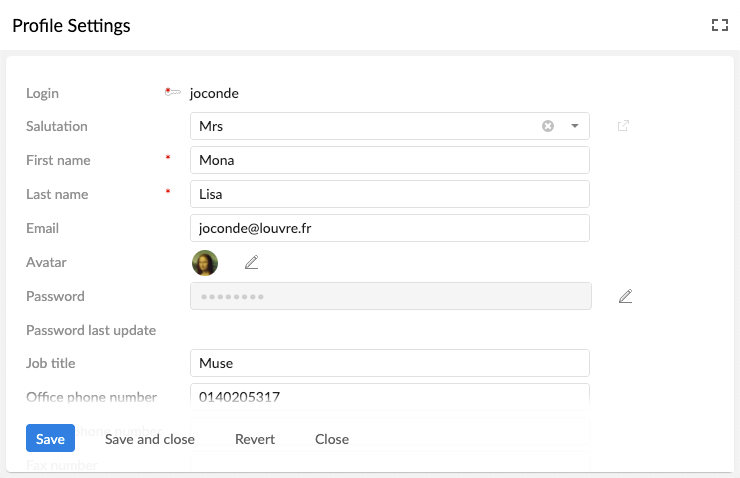Expand the Salutation dropdown arrow
The image size is (740, 478).
[575, 126]
